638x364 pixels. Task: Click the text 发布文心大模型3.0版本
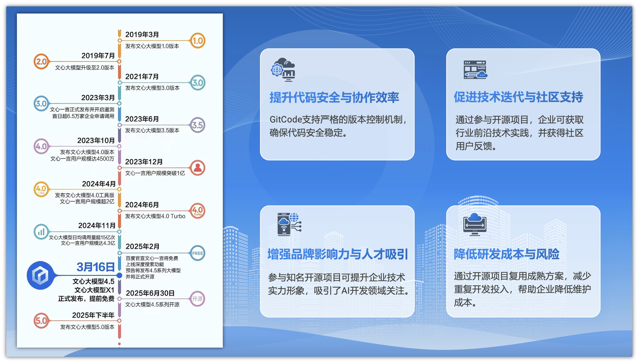pyautogui.click(x=152, y=88)
